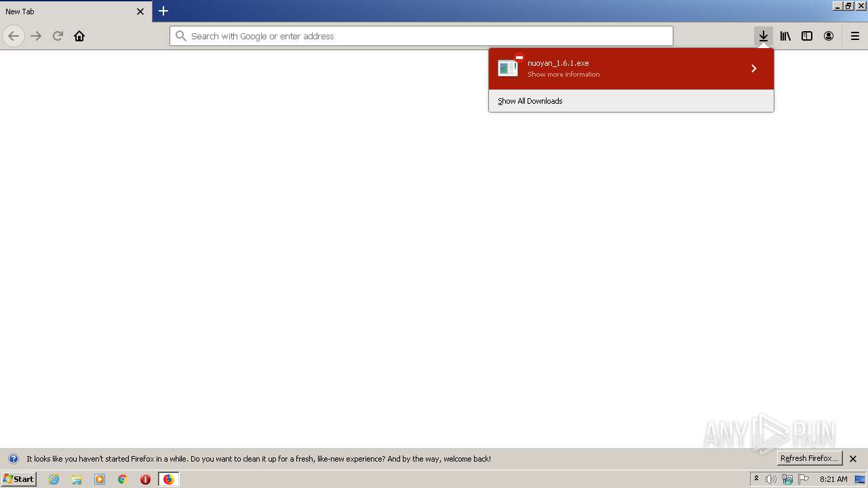The image size is (868, 488).
Task: Minimize the Firefox window
Action: (837, 5)
